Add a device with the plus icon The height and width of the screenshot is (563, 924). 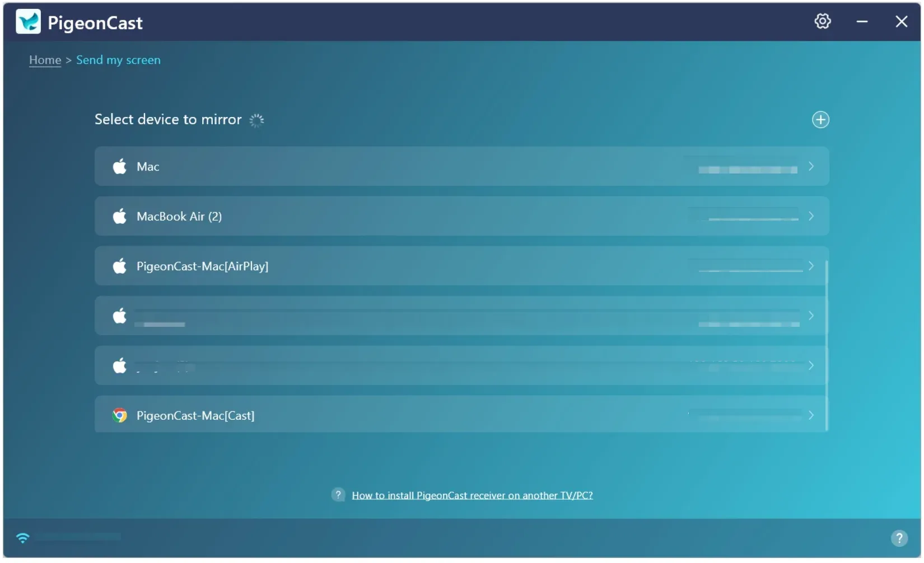pos(820,120)
